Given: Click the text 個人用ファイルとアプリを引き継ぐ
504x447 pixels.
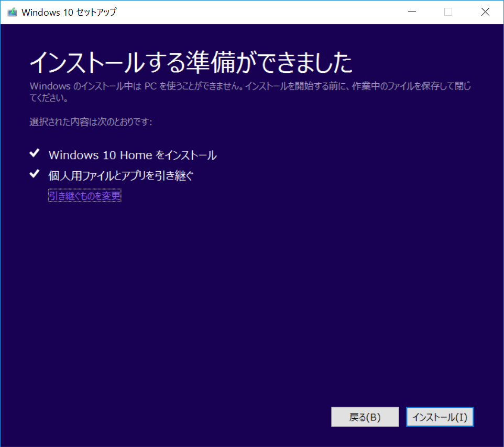Looking at the screenshot, I should pos(121,176).
